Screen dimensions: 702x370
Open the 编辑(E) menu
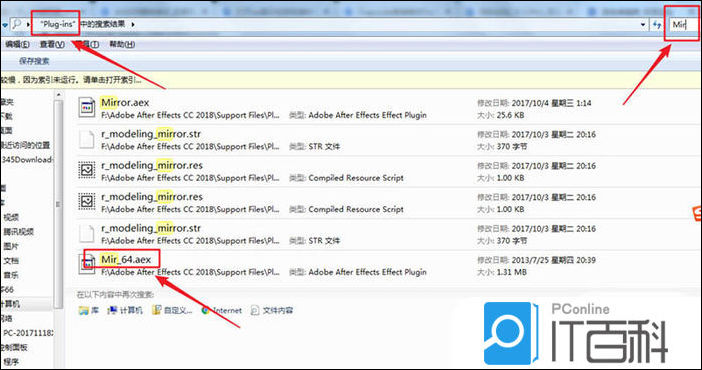click(17, 44)
